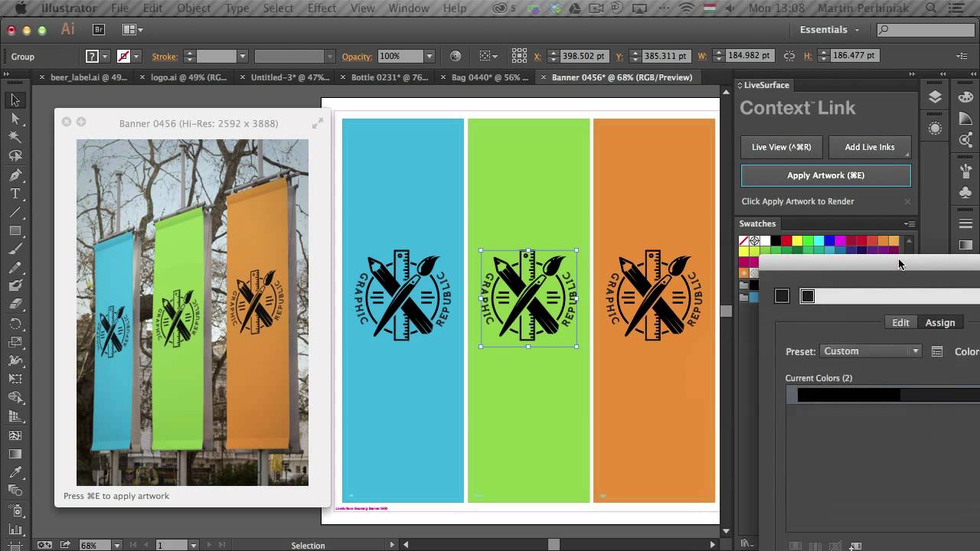Click the X position input field
The height and width of the screenshot is (551, 980).
point(583,56)
